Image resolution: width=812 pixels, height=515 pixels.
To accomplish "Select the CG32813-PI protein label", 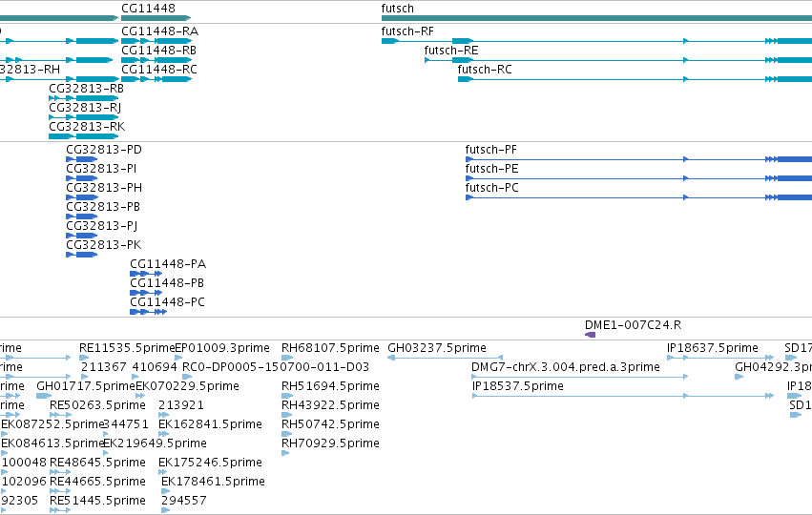I will (101, 169).
